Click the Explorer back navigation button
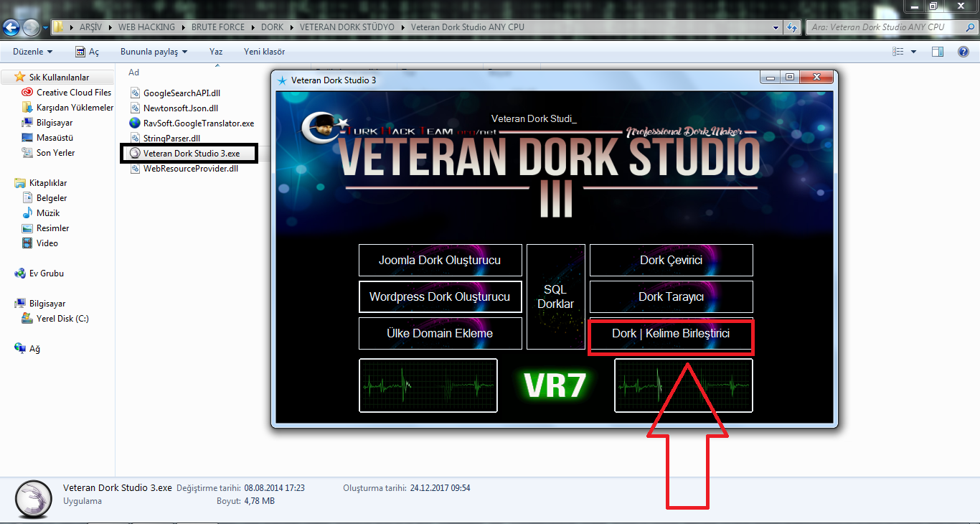This screenshot has height=524, width=980. click(x=11, y=27)
